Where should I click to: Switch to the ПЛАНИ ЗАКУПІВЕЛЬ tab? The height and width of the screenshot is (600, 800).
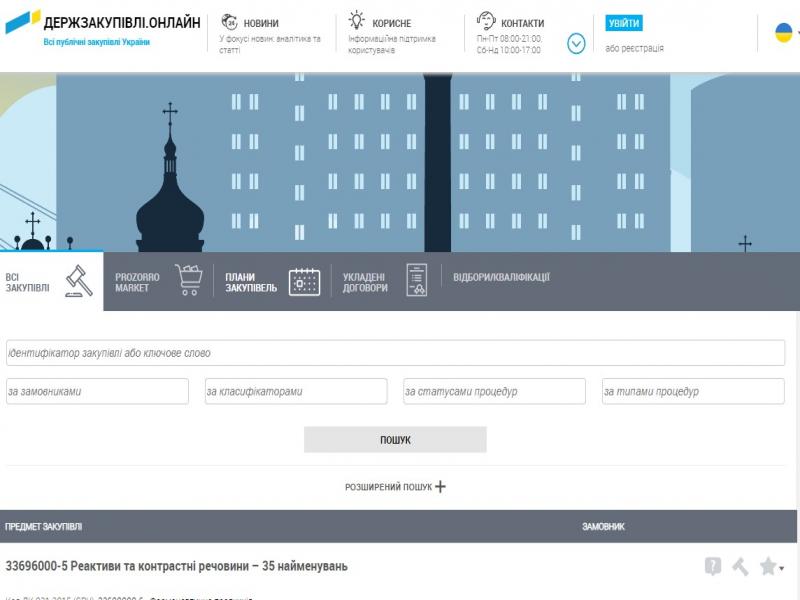[251, 283]
